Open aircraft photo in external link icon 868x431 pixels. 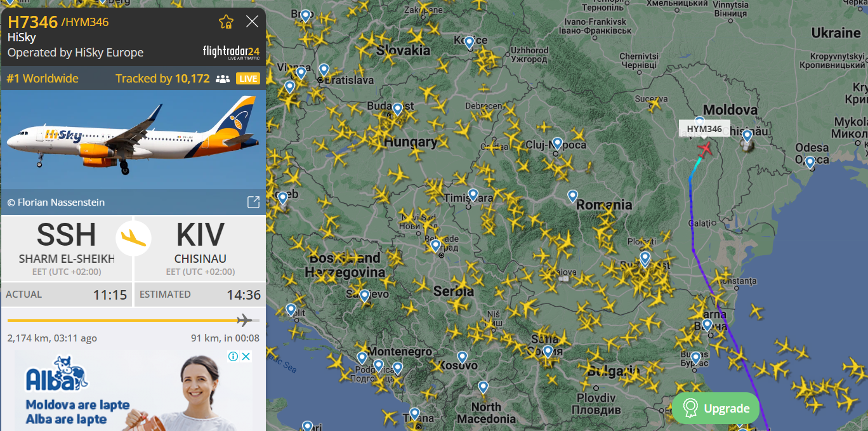click(253, 202)
